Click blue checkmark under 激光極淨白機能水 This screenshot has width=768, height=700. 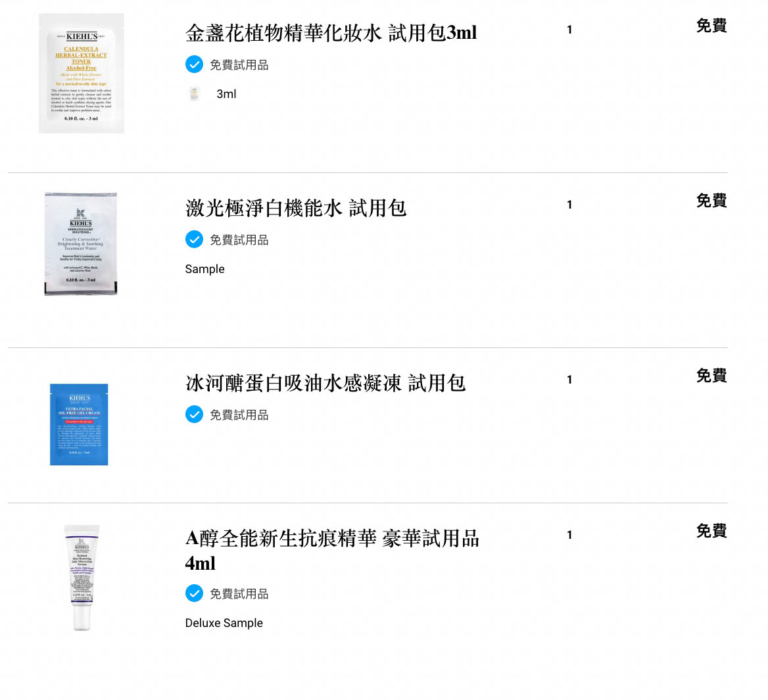coord(195,239)
